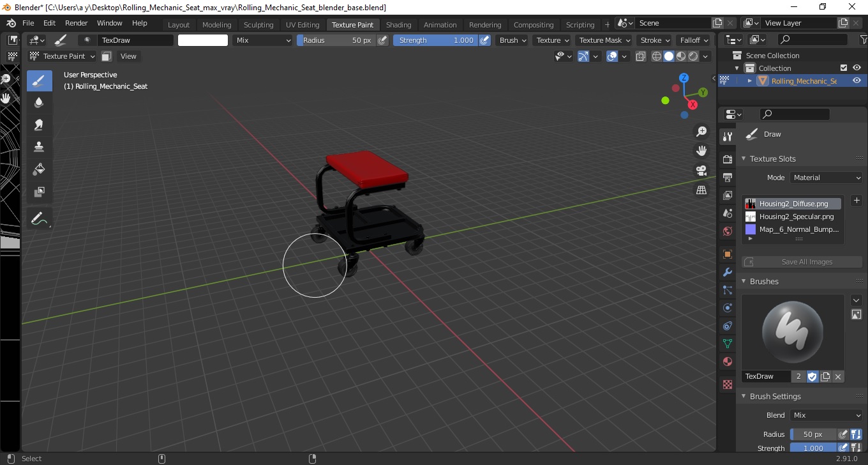Open the Physics properties tab
This screenshot has width=868, height=465.
click(x=727, y=308)
